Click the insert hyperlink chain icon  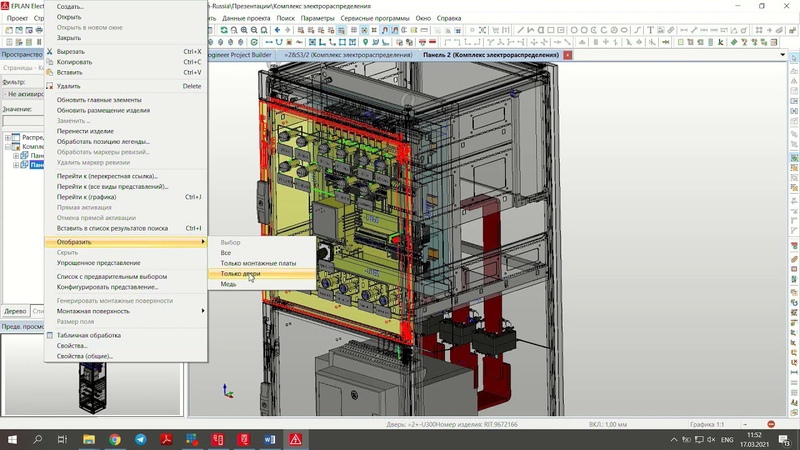point(670,30)
